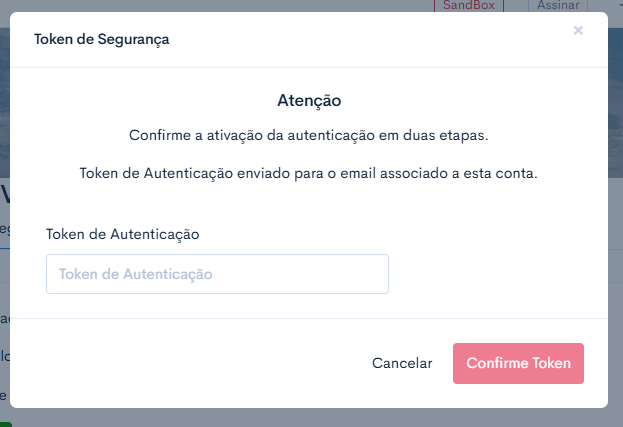
Task: Click the green element at the bottom-left corner
Action: click(x=6, y=425)
